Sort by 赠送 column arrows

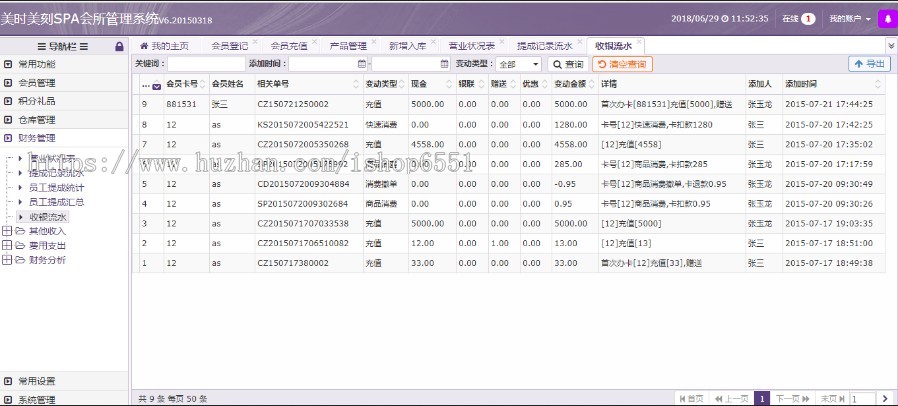tap(513, 84)
